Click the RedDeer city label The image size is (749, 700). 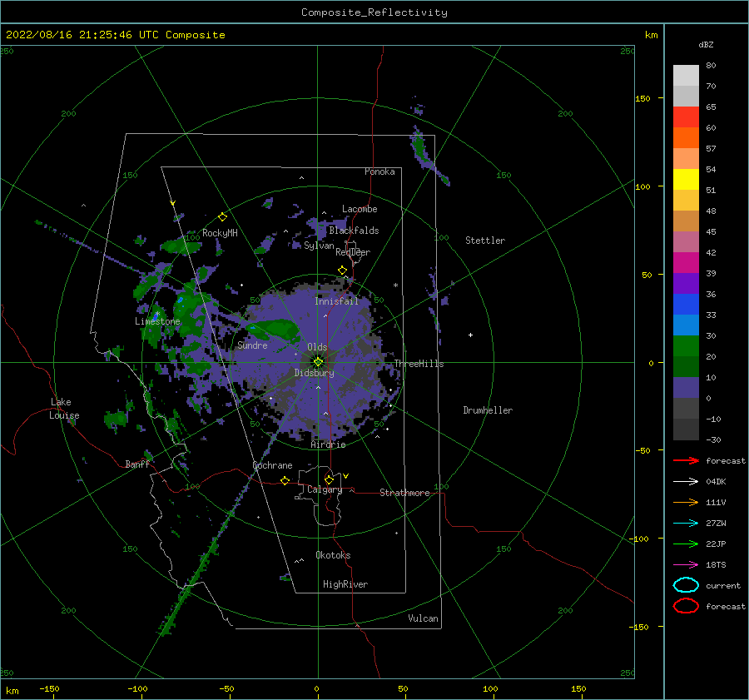click(353, 252)
